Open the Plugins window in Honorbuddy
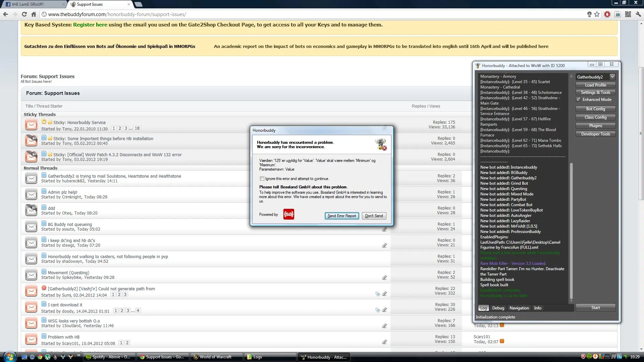The image size is (644, 362). (595, 126)
